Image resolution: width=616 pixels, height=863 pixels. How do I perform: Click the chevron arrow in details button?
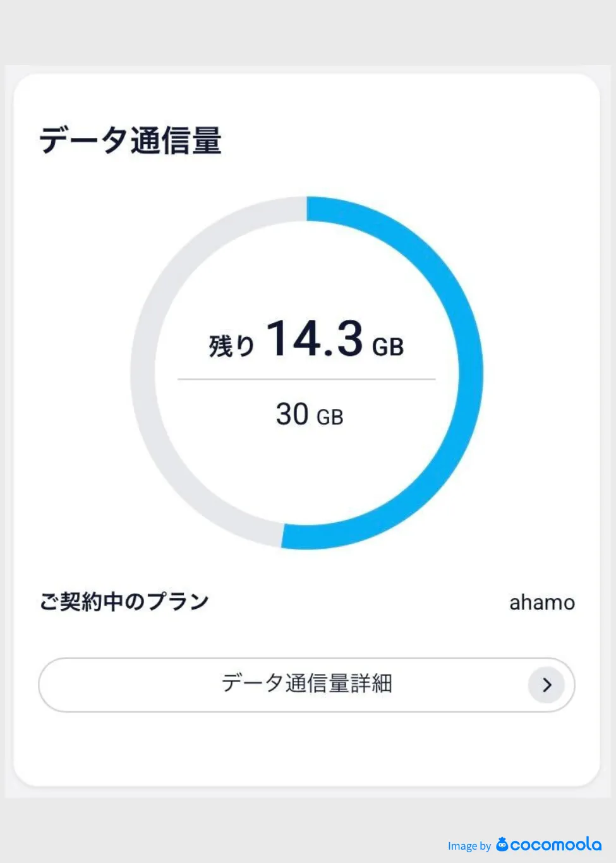click(547, 684)
